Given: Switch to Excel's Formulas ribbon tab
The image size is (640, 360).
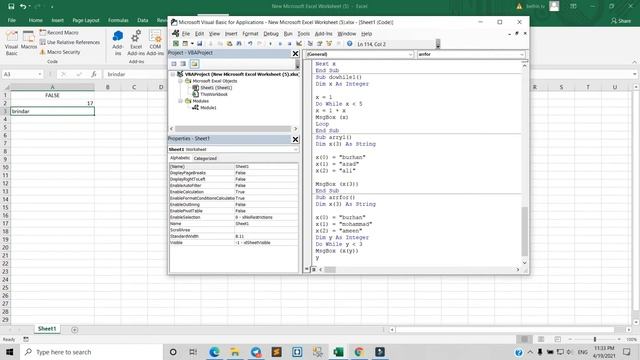Looking at the screenshot, I should (118, 20).
